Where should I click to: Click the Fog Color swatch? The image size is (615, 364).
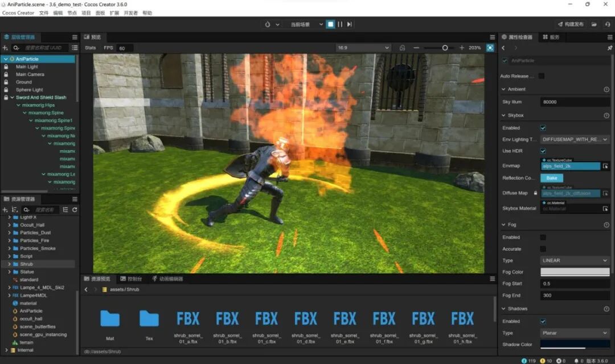tap(575, 272)
